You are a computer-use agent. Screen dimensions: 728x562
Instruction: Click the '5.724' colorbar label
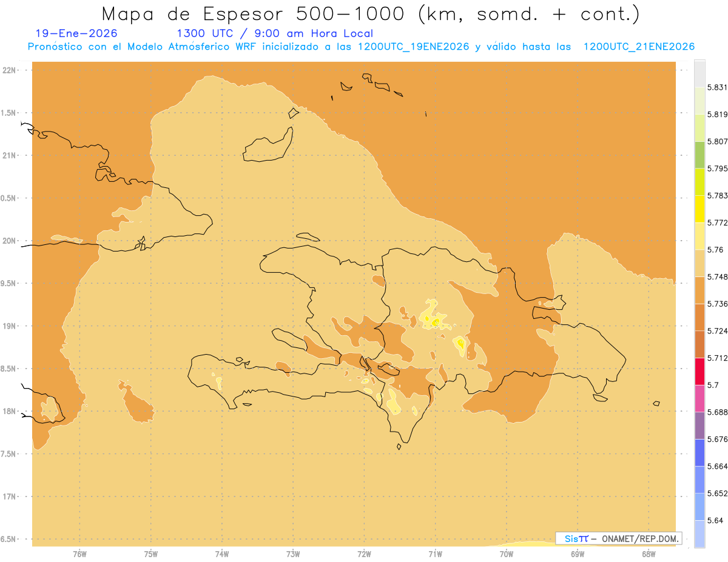point(717,331)
